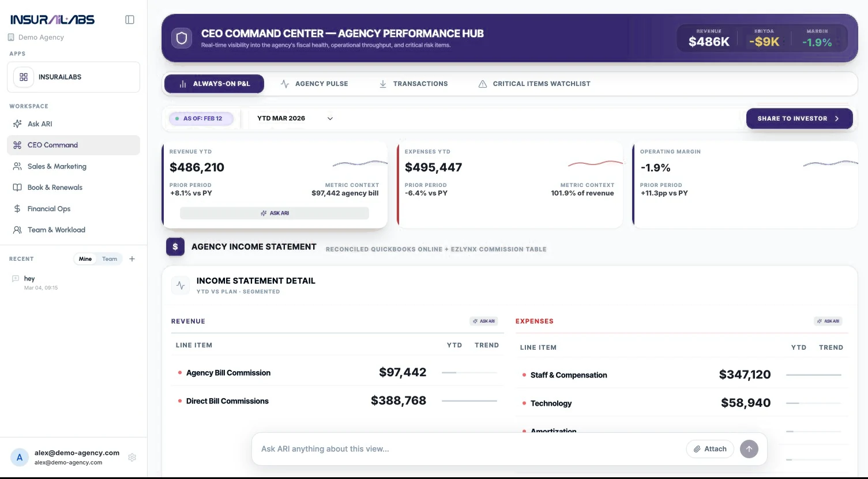This screenshot has height=479, width=868.
Task: Click the $486,210 revenue value
Action: pyautogui.click(x=197, y=167)
